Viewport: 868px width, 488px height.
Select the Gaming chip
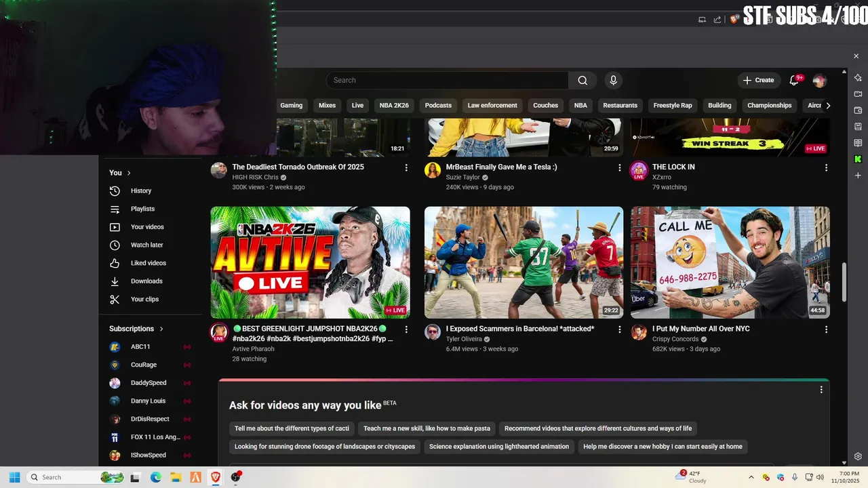tap(292, 106)
